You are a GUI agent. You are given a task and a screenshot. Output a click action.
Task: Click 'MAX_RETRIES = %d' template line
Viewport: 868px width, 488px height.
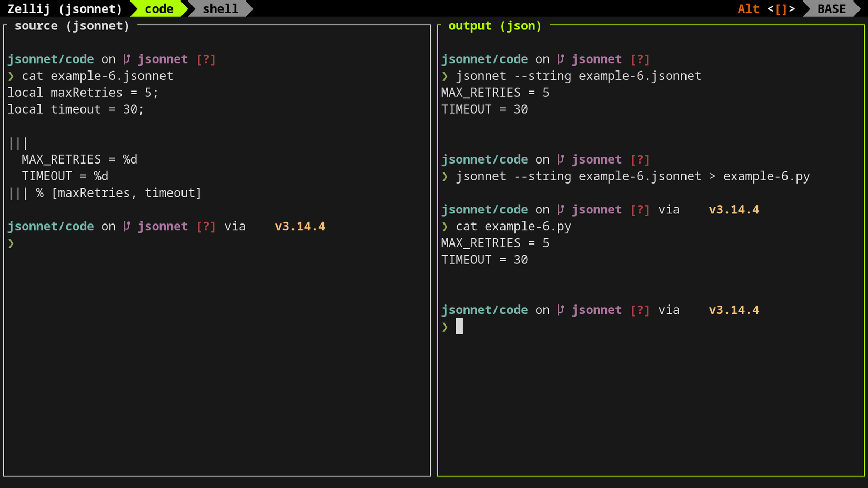click(x=79, y=159)
